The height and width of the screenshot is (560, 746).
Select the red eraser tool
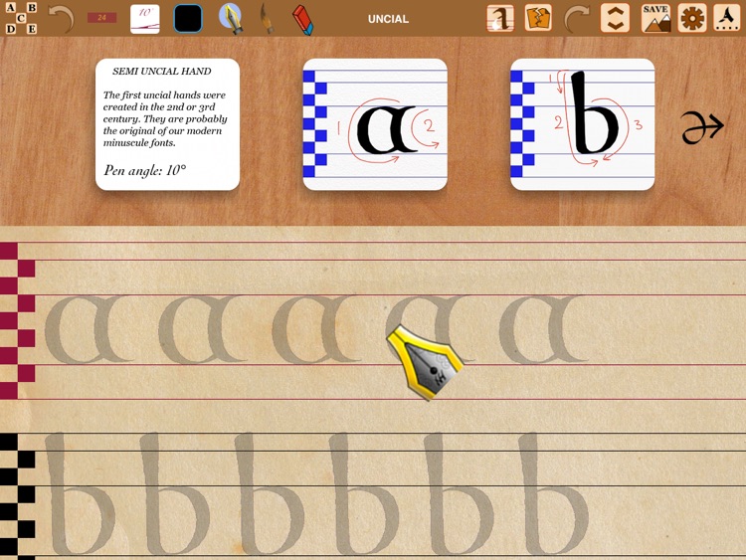pyautogui.click(x=302, y=20)
